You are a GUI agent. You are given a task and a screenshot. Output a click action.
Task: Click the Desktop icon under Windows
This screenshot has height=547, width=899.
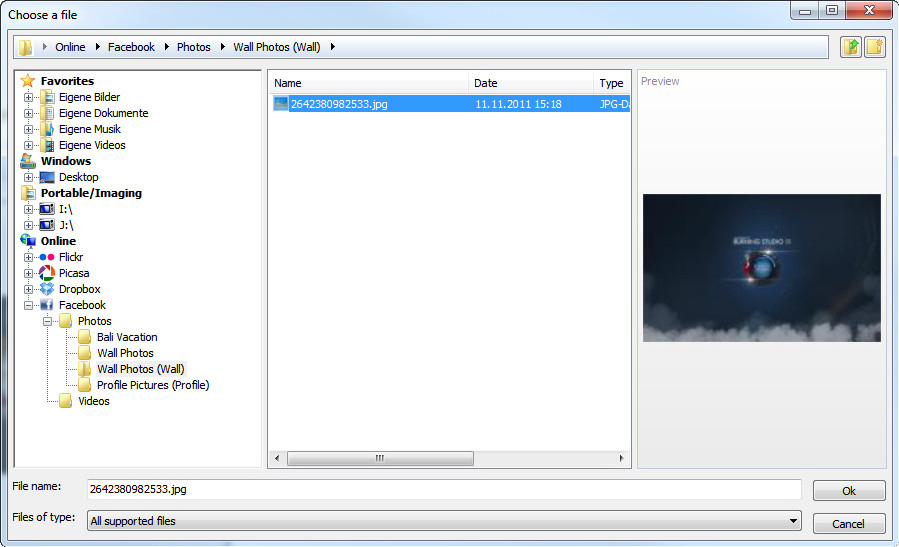(x=47, y=177)
